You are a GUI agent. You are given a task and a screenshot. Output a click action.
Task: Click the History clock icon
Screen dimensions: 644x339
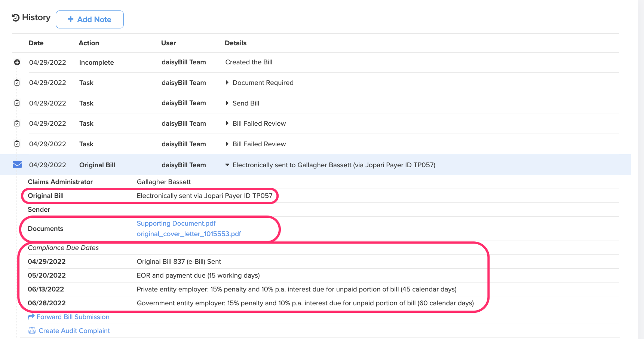pos(16,18)
